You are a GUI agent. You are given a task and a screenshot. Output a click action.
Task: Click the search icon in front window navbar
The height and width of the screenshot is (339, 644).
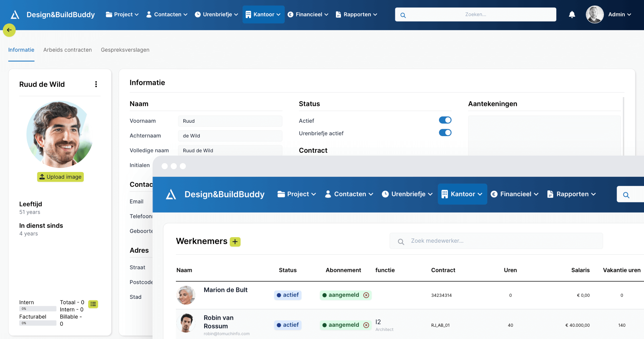(x=626, y=195)
